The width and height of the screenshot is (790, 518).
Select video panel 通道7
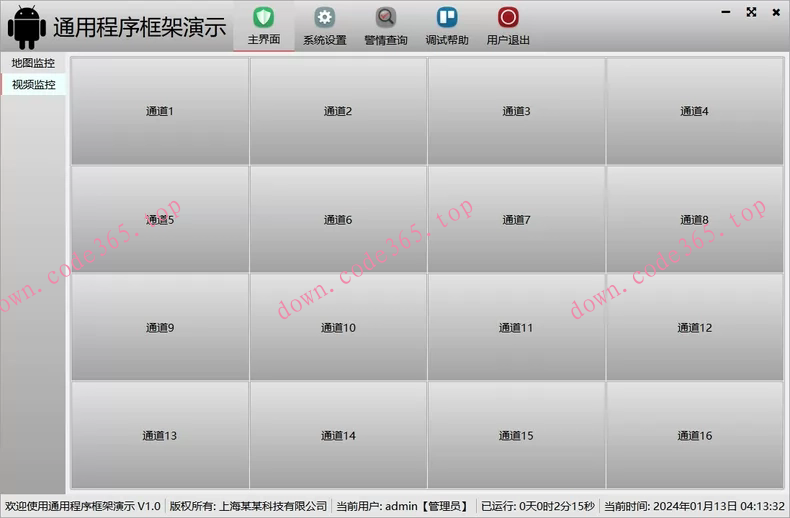coord(516,219)
